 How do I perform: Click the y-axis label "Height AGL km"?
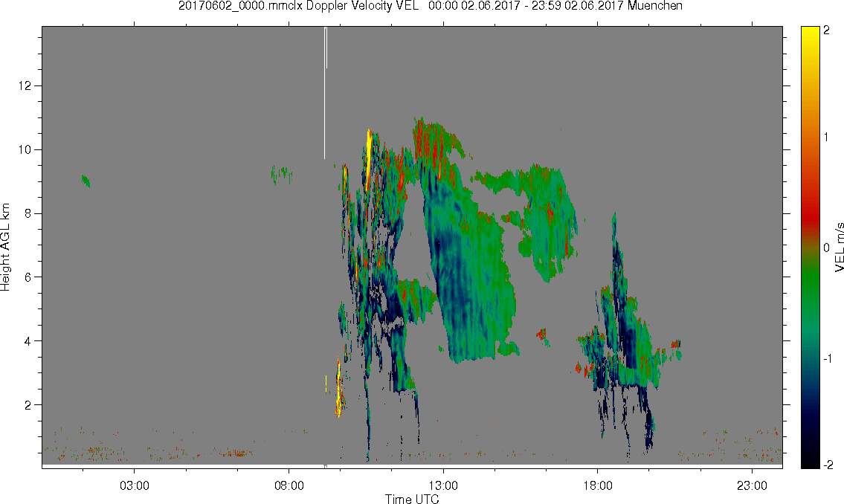5,247
